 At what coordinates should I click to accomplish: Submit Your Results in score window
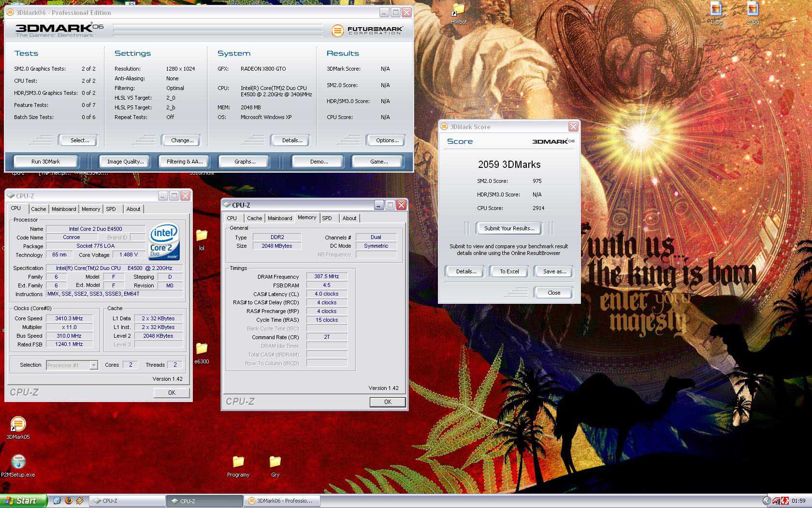(509, 228)
